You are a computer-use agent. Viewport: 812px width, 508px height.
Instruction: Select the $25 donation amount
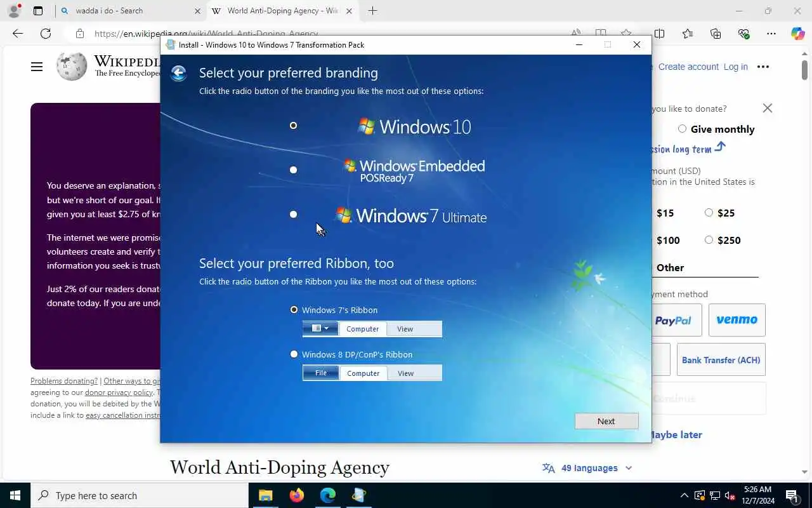coord(709,213)
